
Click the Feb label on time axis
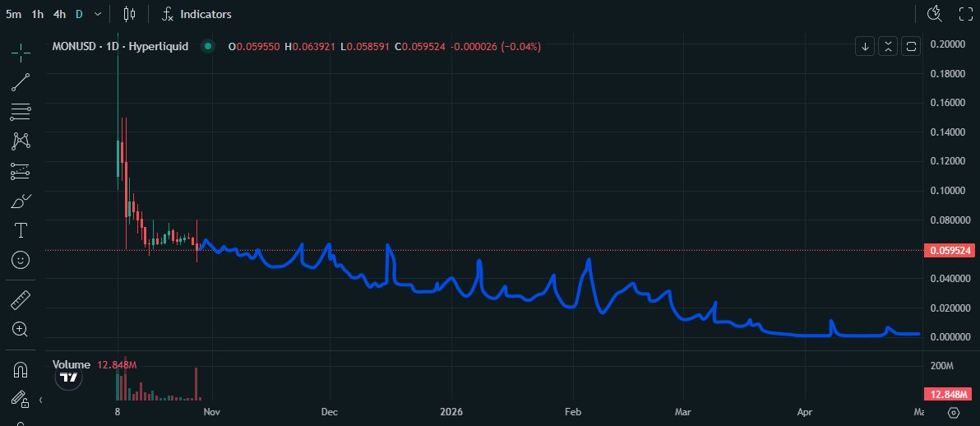tap(572, 412)
